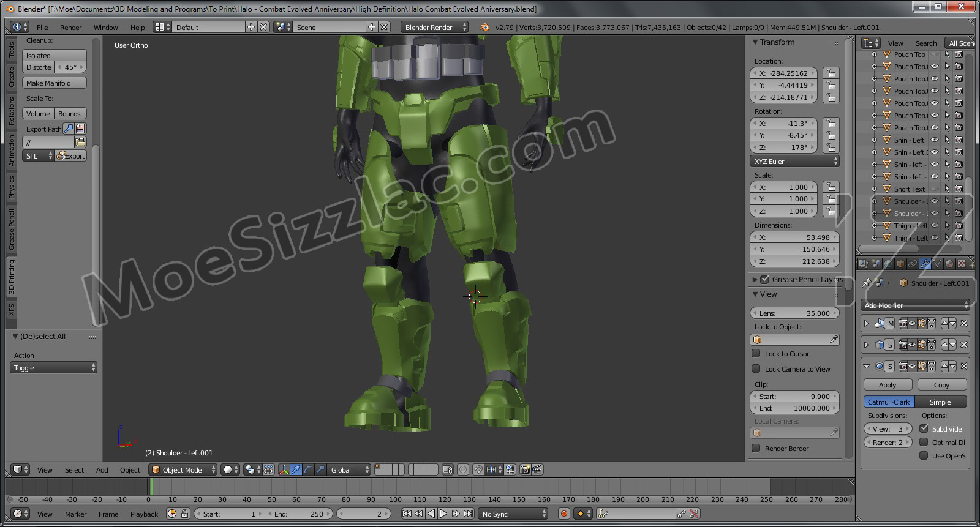
Task: Open the Material properties tab icon
Action: (949, 264)
